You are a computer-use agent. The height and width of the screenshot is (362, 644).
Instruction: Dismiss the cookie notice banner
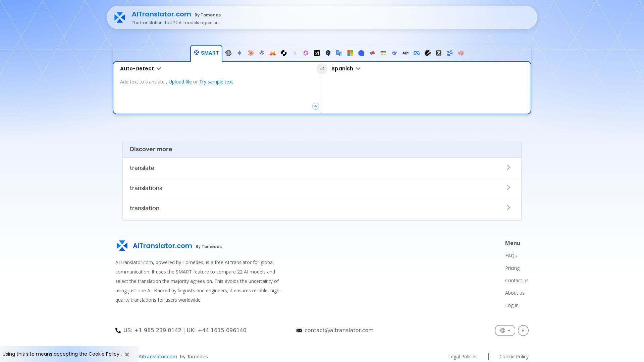click(x=127, y=354)
